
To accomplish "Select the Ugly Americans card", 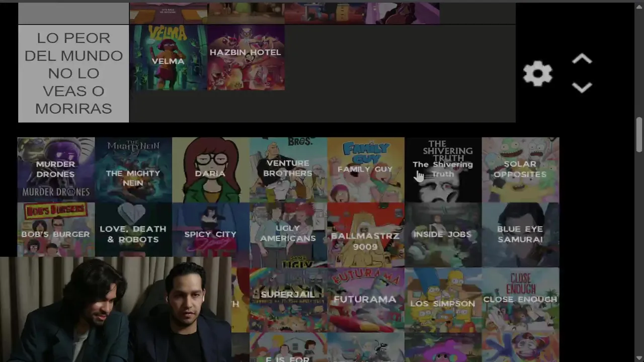I will click(x=288, y=235).
